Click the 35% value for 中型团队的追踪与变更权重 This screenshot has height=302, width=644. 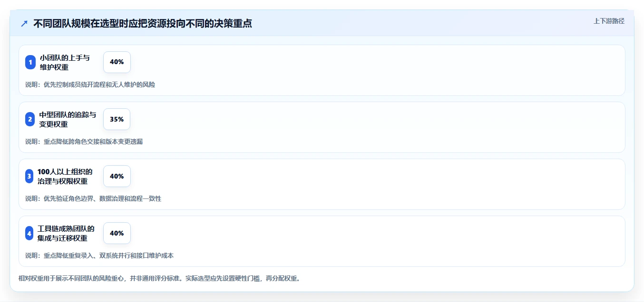[x=117, y=119]
